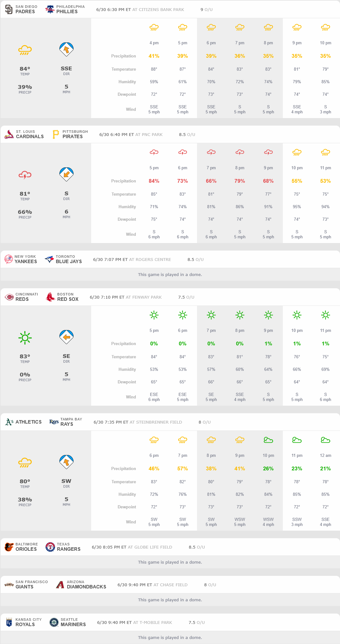Click the 41% precipitation value at 4 pm in Philadelphia
The width and height of the screenshot is (340, 644).
pos(154,56)
